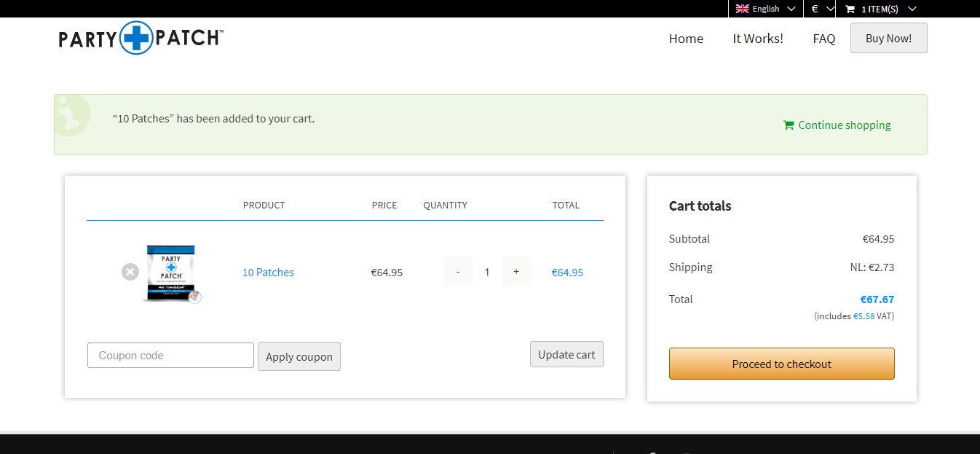980x454 pixels.
Task: Click Update cart button
Action: coord(566,354)
